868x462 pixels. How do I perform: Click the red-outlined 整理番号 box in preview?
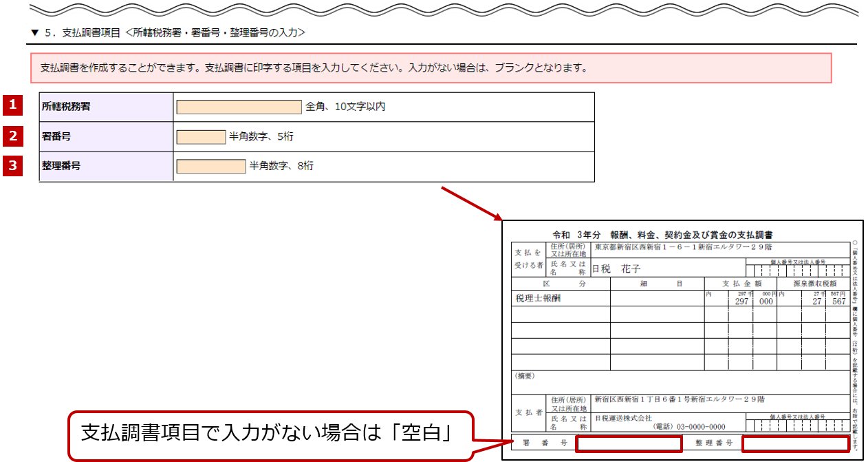coord(795,444)
